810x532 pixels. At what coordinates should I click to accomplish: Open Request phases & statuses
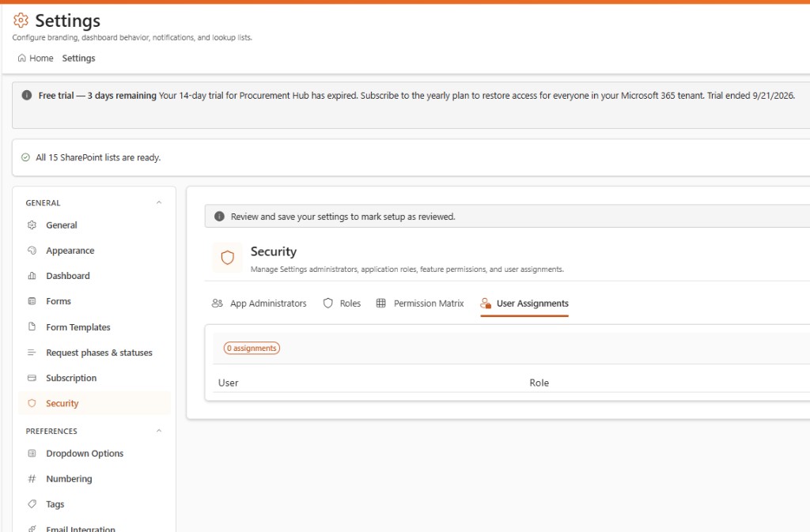point(95,353)
